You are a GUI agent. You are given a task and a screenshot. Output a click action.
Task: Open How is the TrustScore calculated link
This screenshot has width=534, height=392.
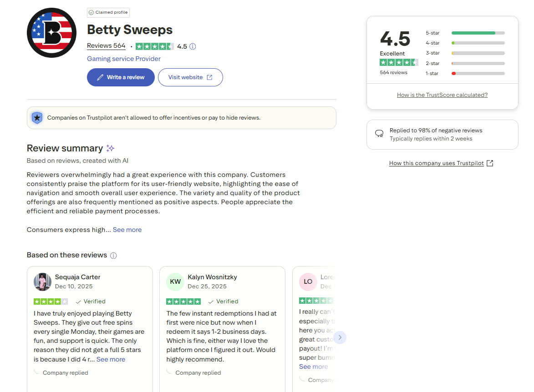442,95
